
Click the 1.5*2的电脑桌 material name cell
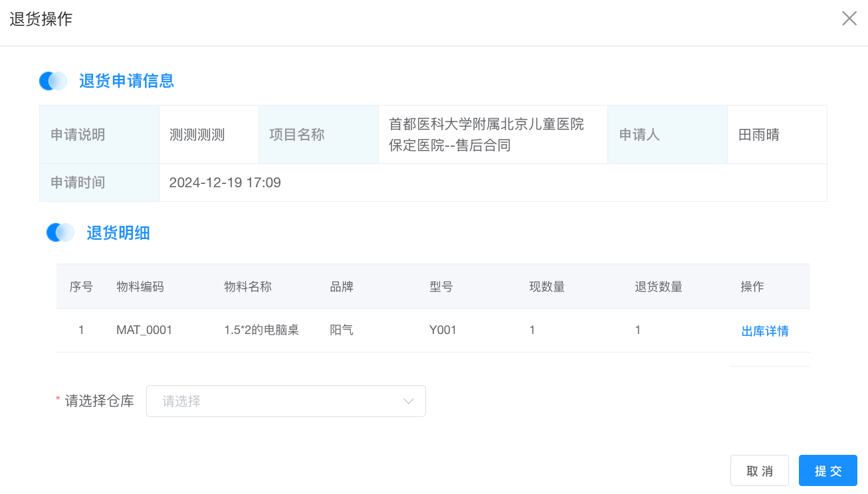coord(261,330)
